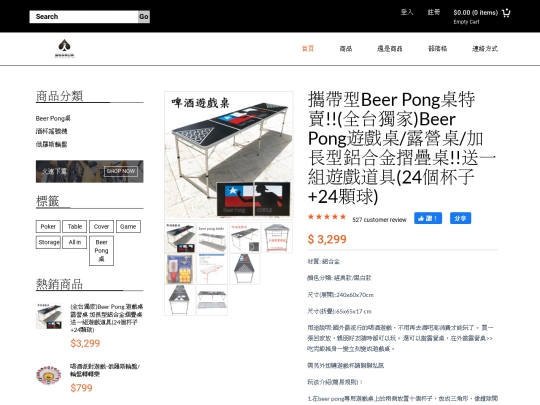
Task: Click the Go search button
Action: pos(144,17)
